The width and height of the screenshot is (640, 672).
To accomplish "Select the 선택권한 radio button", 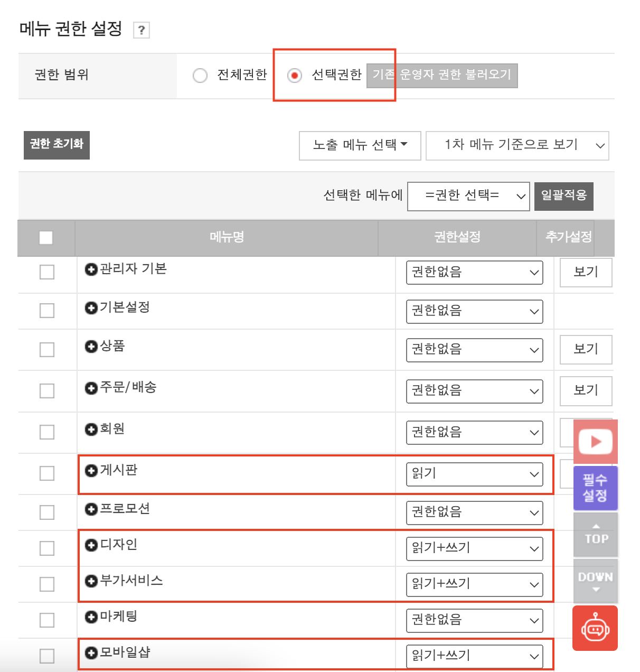I will point(295,76).
